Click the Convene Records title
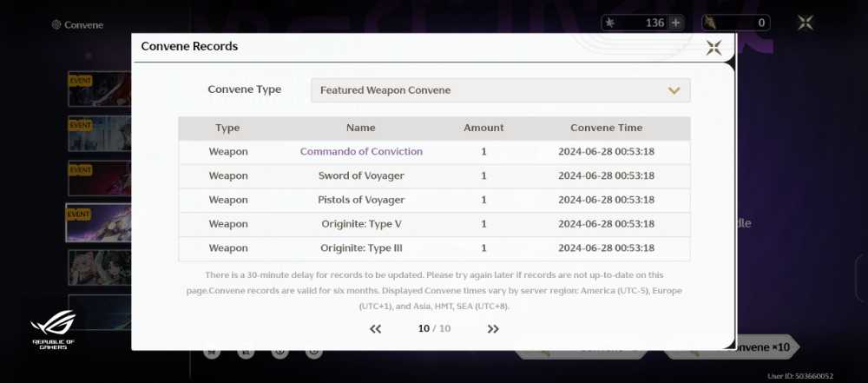 point(189,47)
